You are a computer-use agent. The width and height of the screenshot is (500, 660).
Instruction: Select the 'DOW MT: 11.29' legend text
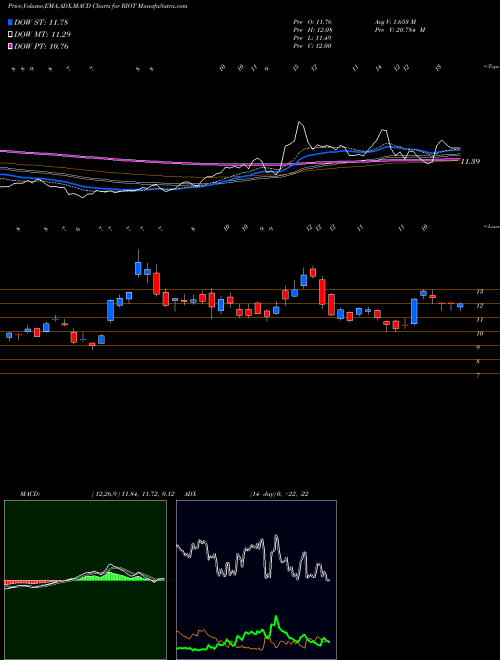point(43,35)
